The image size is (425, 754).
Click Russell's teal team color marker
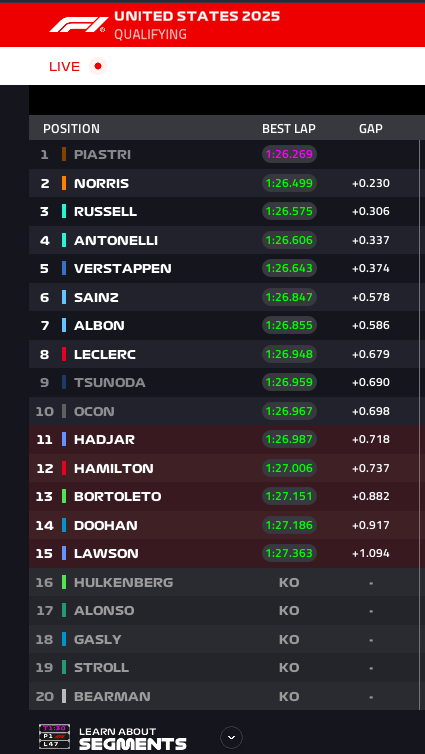click(64, 211)
